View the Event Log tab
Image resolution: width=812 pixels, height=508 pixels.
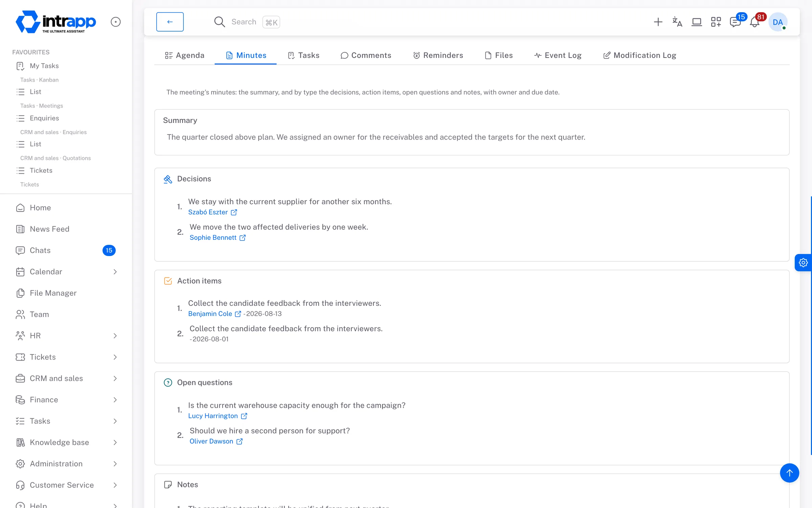coord(558,55)
